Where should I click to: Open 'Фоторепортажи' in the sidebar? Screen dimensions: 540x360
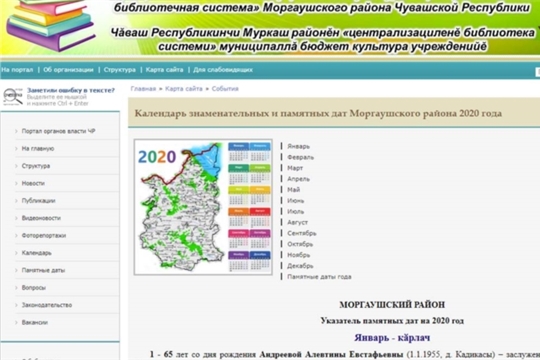pos(44,236)
